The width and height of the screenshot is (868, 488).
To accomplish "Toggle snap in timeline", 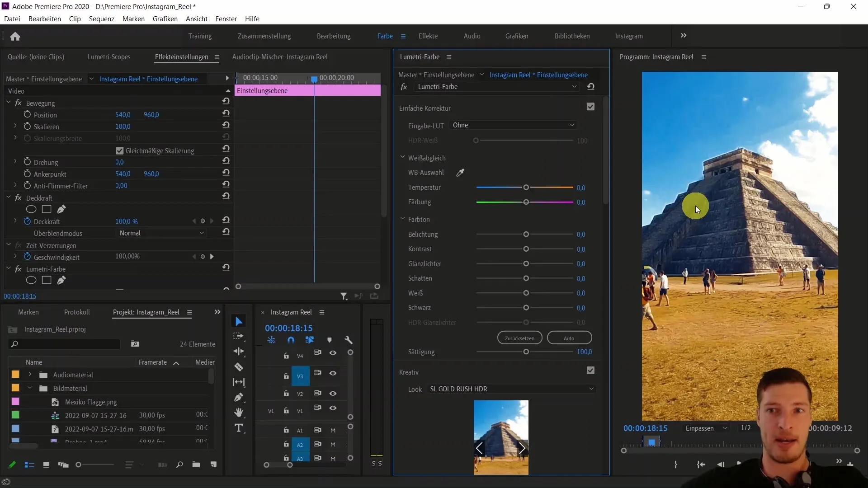I will click(291, 340).
